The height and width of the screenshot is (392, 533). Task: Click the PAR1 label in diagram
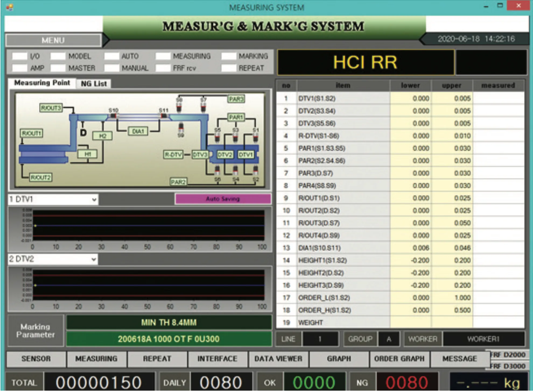coord(236,117)
